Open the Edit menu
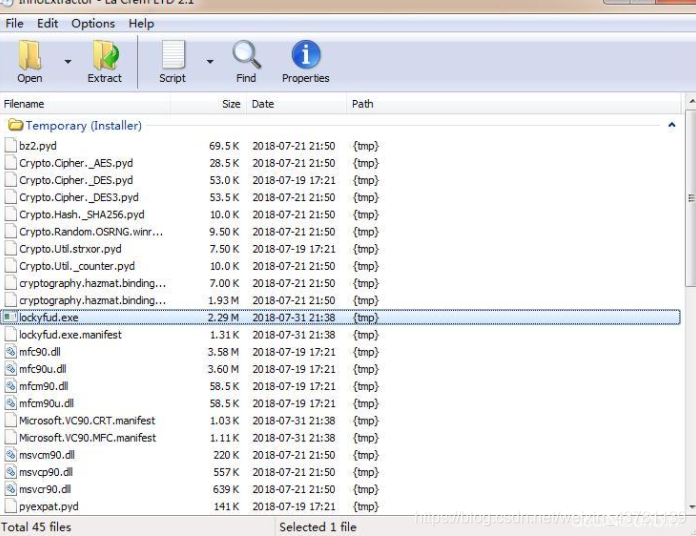The height and width of the screenshot is (536, 696). (47, 23)
